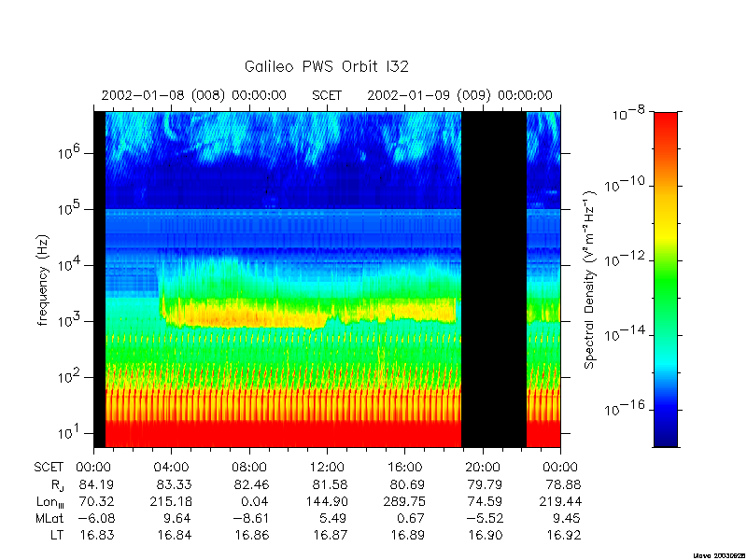Screen dimensions: 747x560
Task: Select the LT value 16.83
Action: coord(97,535)
